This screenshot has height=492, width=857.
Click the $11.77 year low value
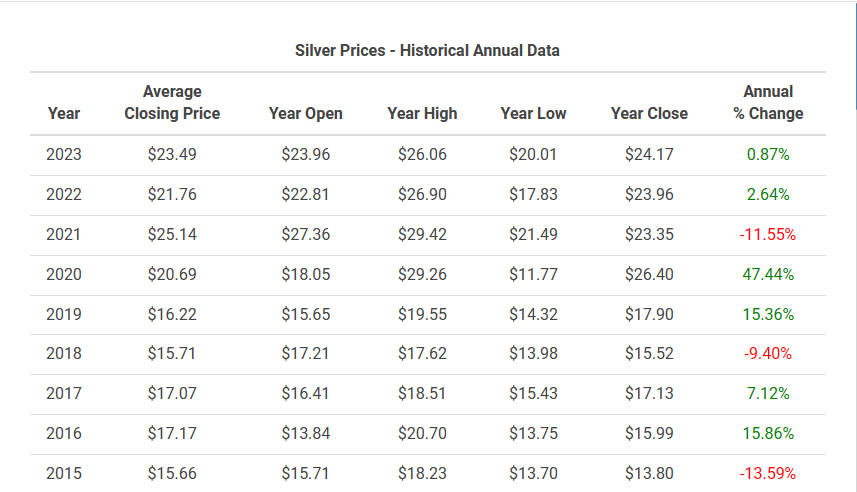pyautogui.click(x=533, y=274)
